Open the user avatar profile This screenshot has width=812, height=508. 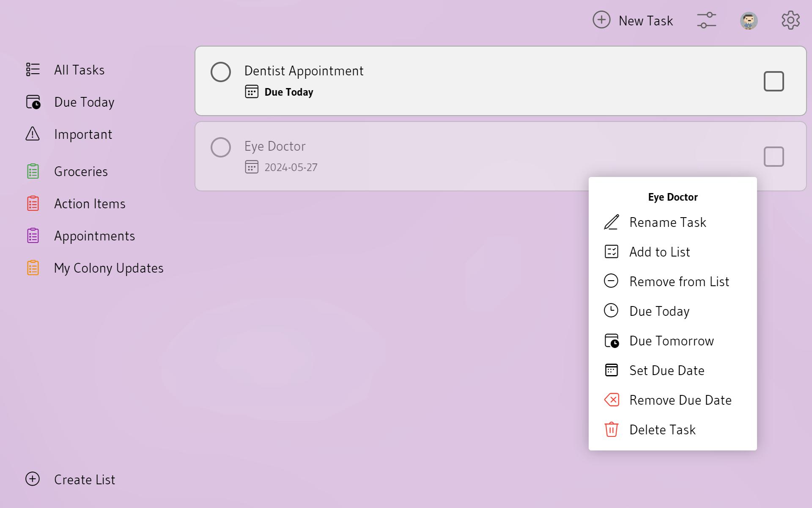point(749,20)
